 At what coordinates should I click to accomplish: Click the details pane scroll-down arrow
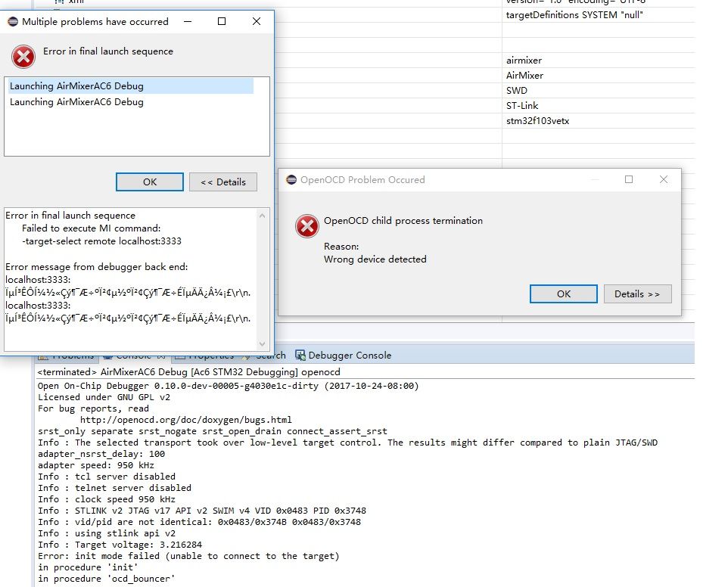[262, 344]
